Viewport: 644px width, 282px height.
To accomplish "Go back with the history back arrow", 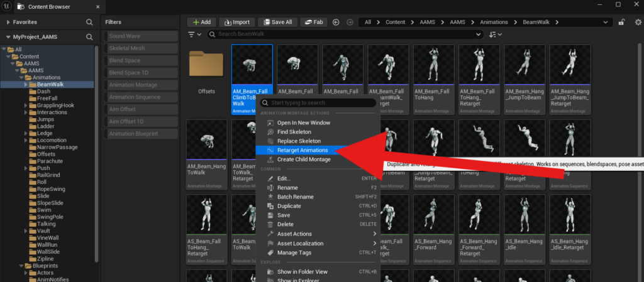I will point(336,22).
